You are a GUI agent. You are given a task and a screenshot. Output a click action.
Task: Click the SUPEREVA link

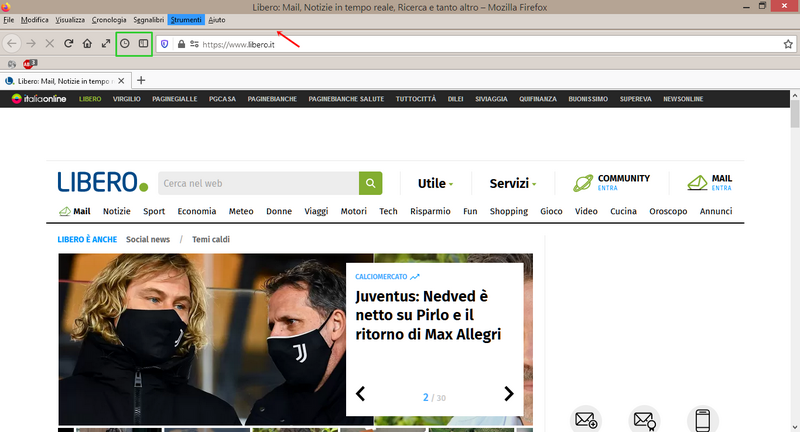[x=636, y=99]
